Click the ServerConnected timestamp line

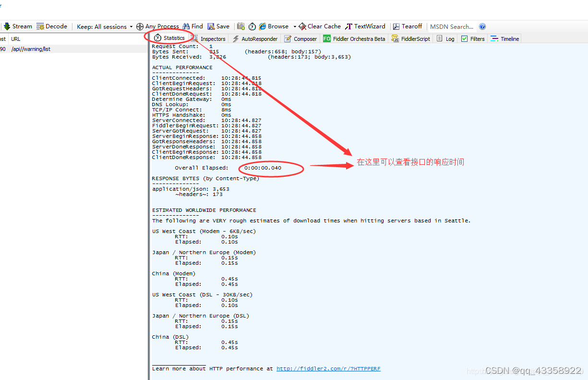pyautogui.click(x=207, y=120)
